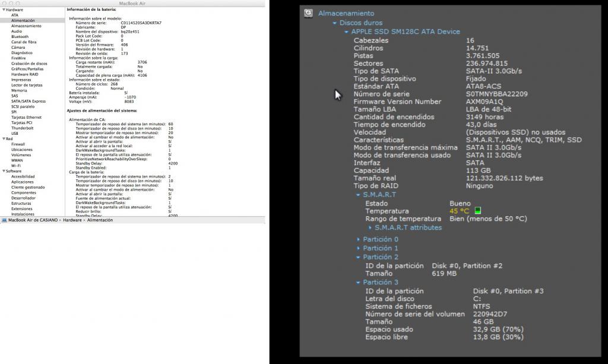Screen dimensions: 608x364
Task: Click the cycle count value 268
Action: (x=114, y=84)
